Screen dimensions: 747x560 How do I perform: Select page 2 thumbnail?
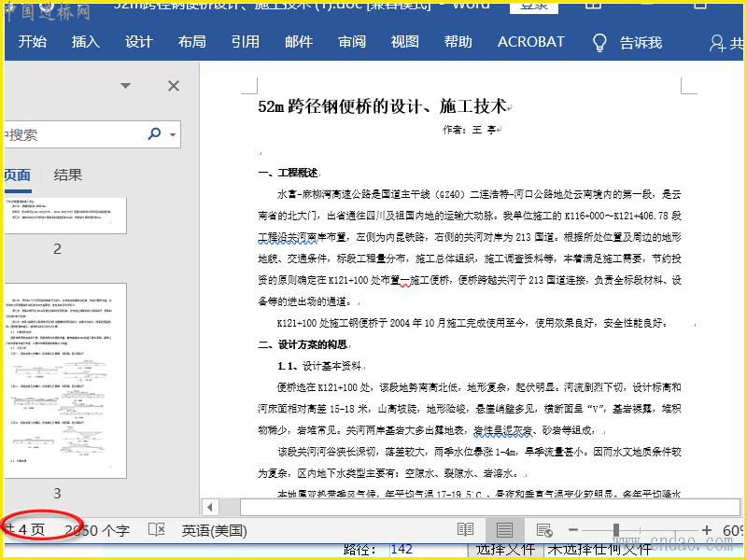tap(65, 215)
